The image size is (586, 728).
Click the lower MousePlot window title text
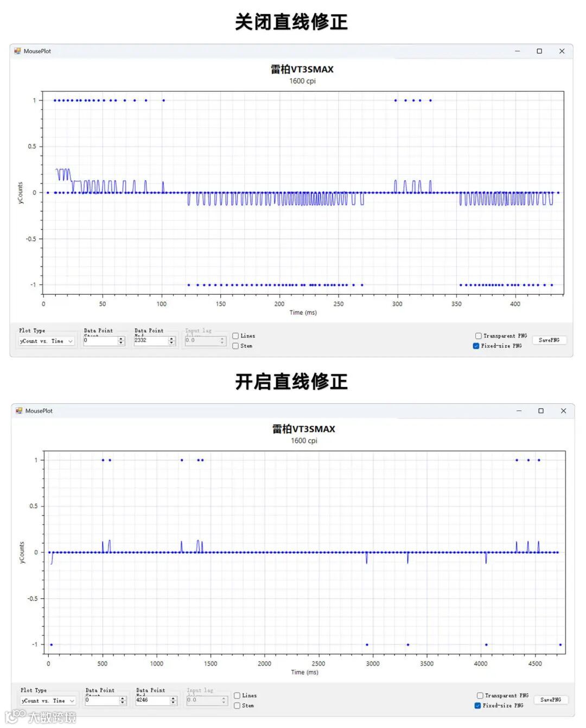point(39,411)
